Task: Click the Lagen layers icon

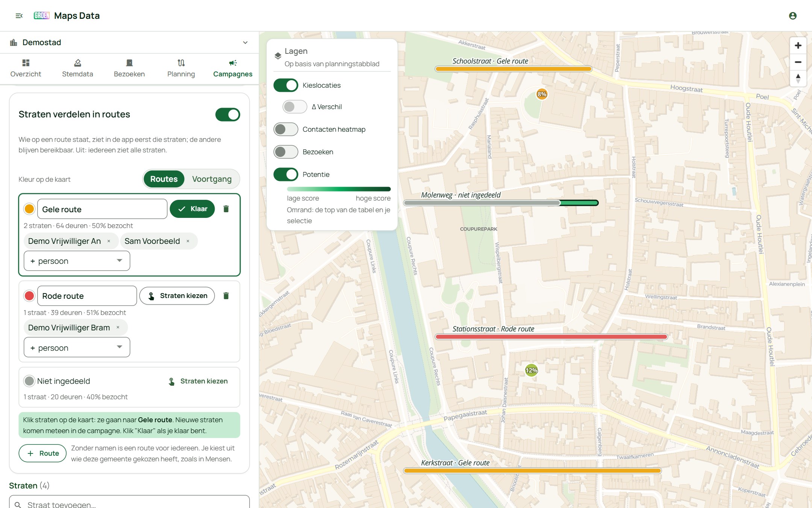Action: click(278, 56)
